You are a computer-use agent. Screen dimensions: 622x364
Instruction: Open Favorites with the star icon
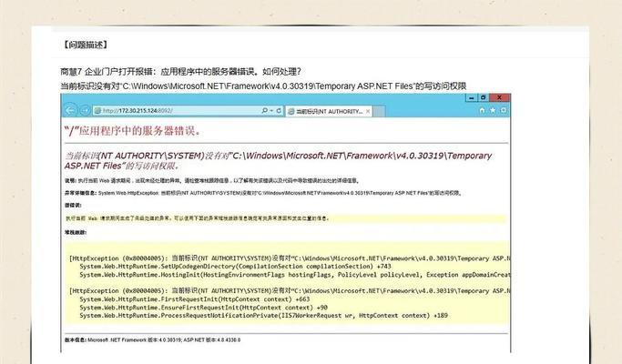(x=493, y=110)
